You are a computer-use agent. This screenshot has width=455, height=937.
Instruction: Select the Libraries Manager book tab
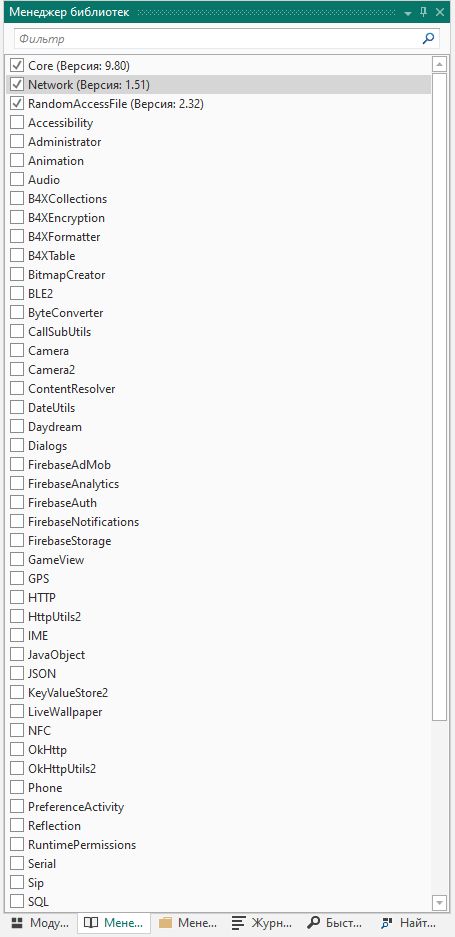114,922
